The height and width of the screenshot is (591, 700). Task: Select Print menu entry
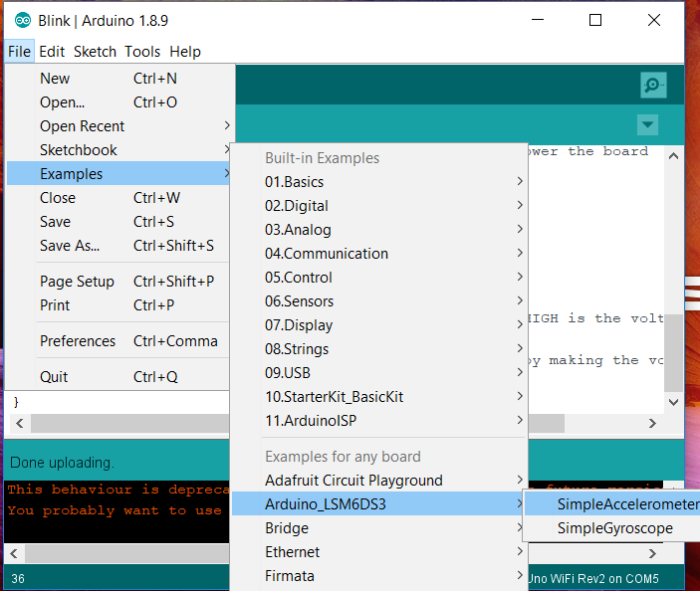coord(118,305)
